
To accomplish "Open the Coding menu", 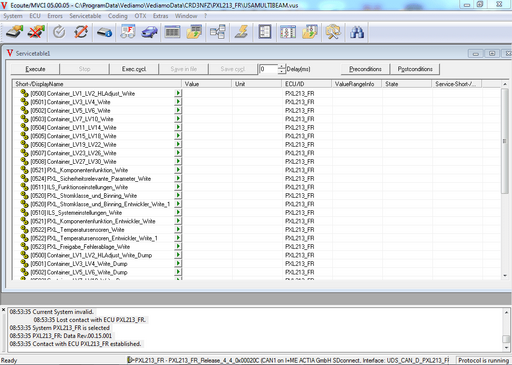I will click(117, 16).
